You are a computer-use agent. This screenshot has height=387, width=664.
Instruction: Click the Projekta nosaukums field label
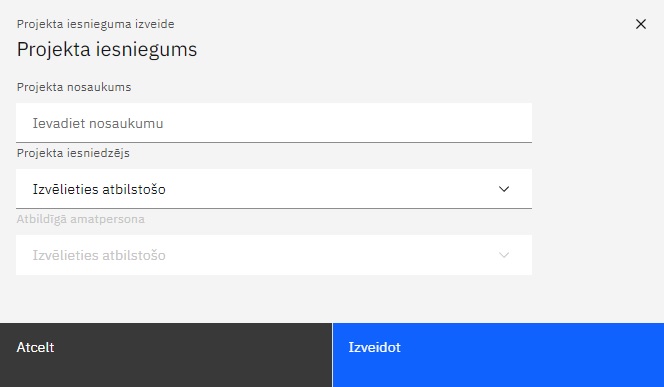(x=74, y=87)
